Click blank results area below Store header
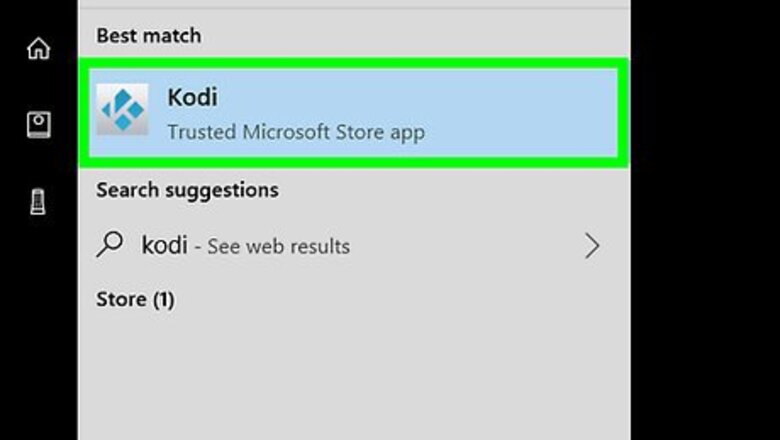This screenshot has height=440, width=780. pyautogui.click(x=350, y=380)
